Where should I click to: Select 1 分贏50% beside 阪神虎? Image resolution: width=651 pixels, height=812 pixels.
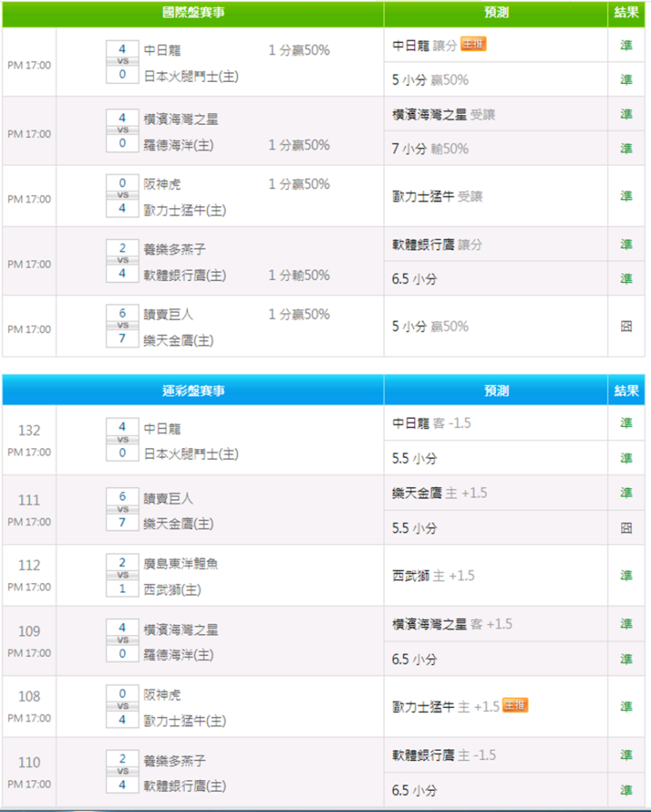299,184
